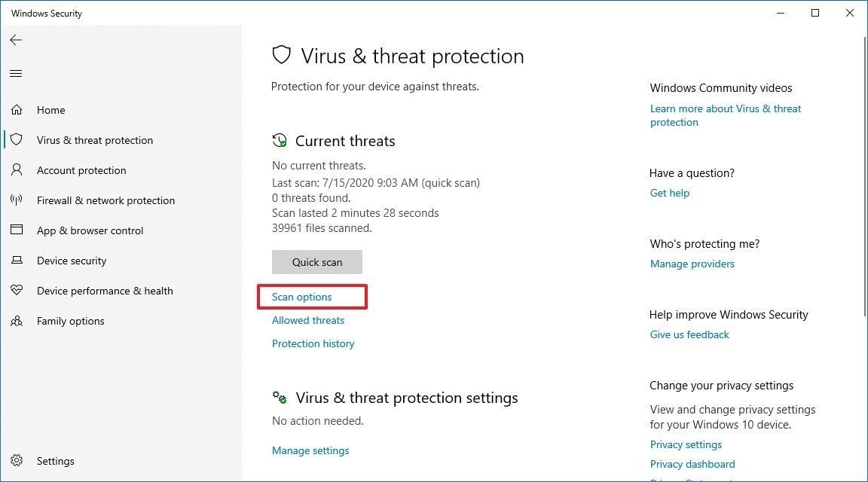The image size is (868, 482).
Task: Open Manage settings link
Action: click(310, 450)
